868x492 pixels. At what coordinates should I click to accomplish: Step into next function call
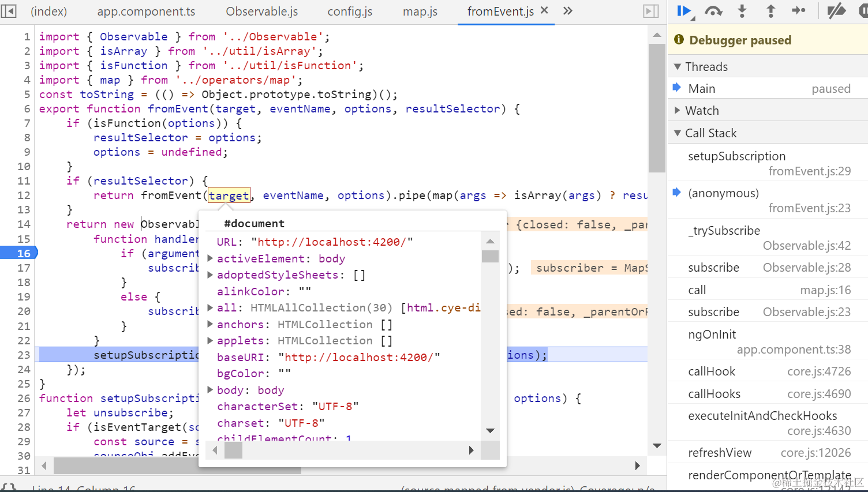pyautogui.click(x=742, y=11)
